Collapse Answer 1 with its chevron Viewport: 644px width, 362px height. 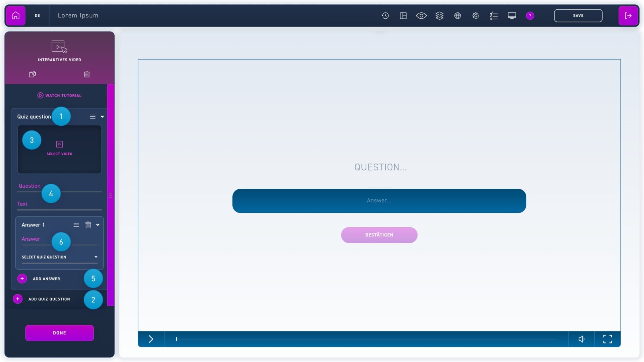tap(98, 225)
